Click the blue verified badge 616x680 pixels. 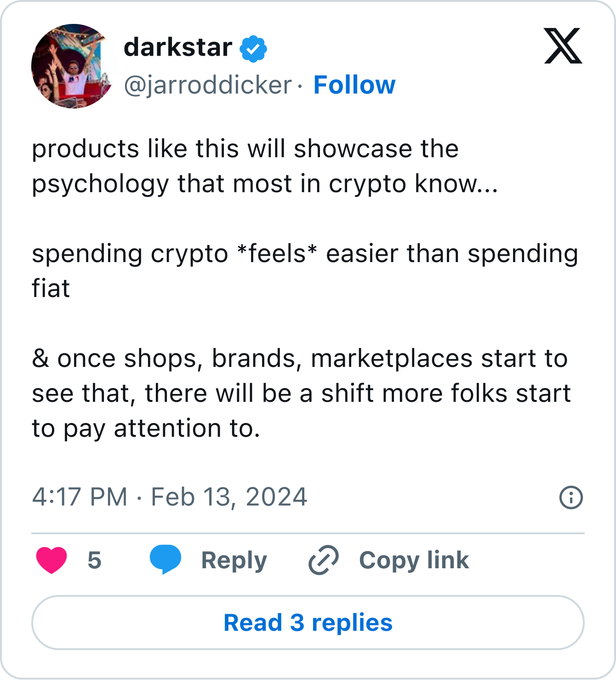(253, 49)
